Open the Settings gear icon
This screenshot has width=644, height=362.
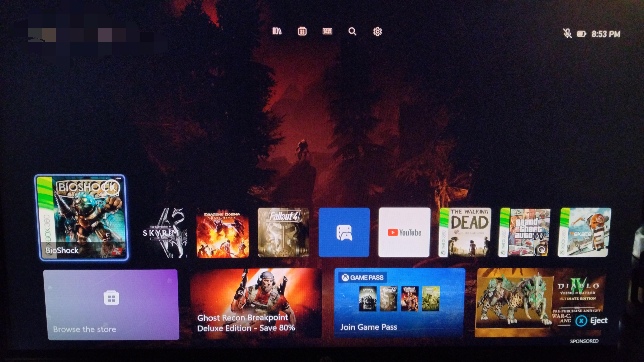point(377,31)
